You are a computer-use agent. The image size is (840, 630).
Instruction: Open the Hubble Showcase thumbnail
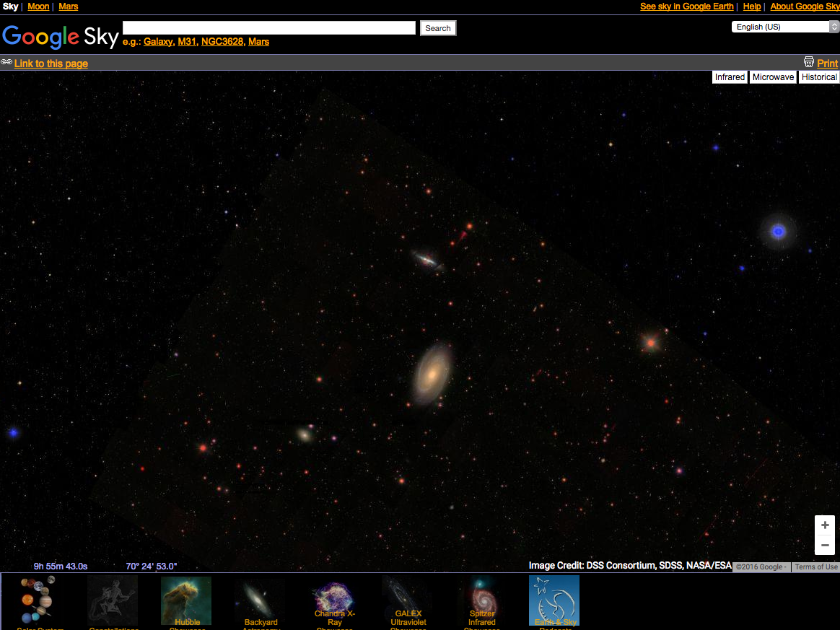pos(186,600)
